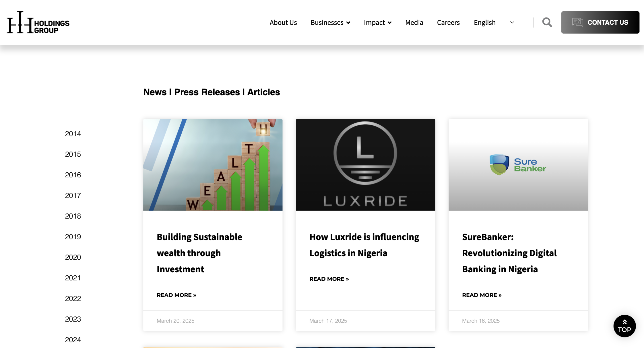
Task: Open the Media menu item
Action: tap(414, 22)
